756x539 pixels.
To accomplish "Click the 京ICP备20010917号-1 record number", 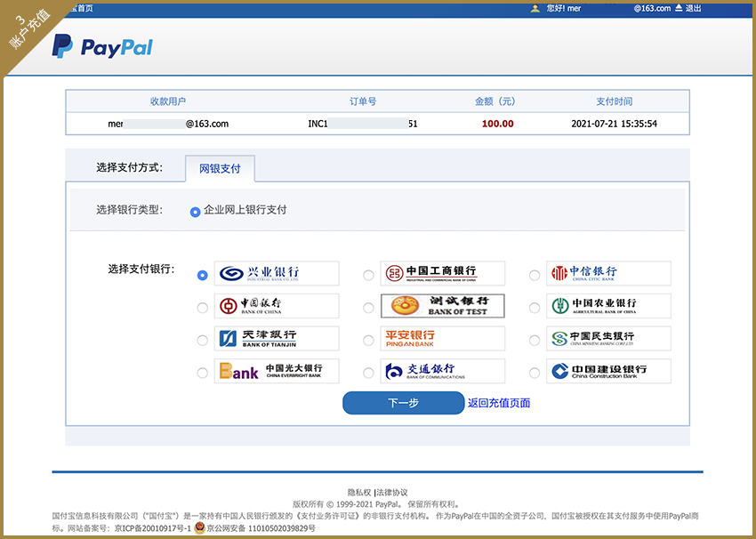I will pyautogui.click(x=153, y=528).
